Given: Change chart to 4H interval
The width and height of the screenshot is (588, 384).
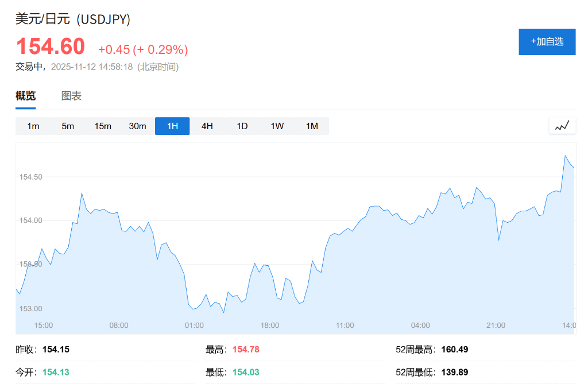Looking at the screenshot, I should tap(207, 126).
